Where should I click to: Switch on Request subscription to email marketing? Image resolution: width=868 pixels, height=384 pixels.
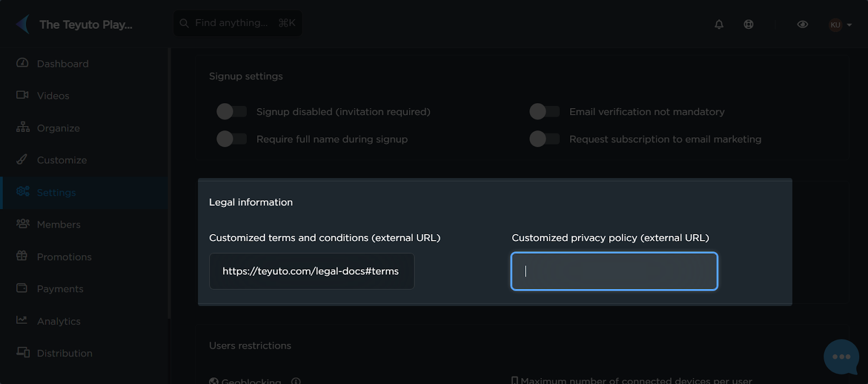coord(544,139)
